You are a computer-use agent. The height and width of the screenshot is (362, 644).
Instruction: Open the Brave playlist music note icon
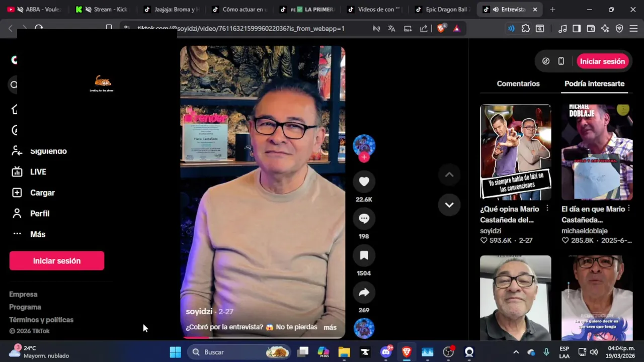(563, 29)
